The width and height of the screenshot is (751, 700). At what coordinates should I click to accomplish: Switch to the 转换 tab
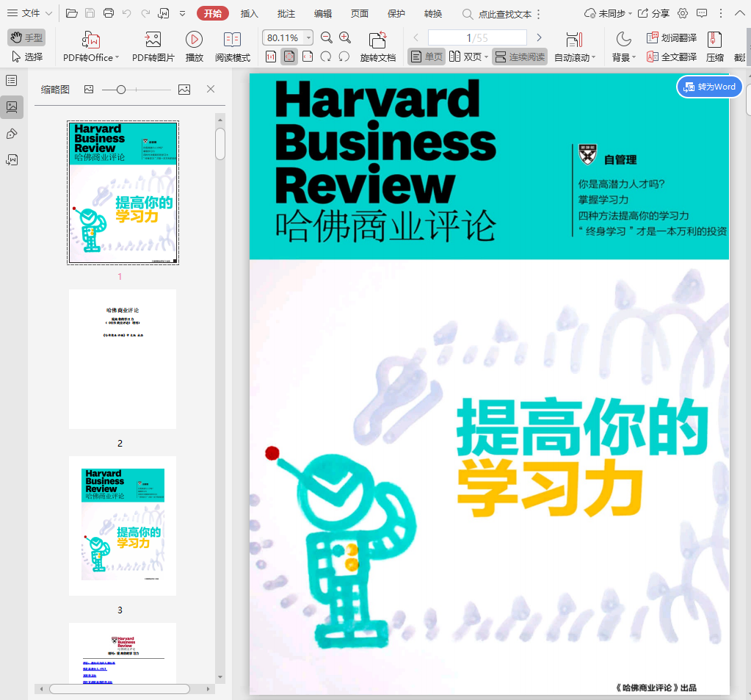click(433, 13)
